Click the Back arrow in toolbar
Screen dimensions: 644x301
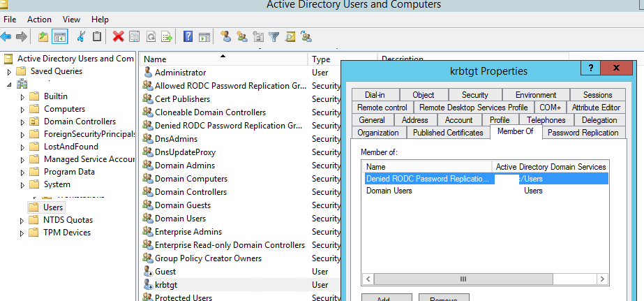click(7, 36)
